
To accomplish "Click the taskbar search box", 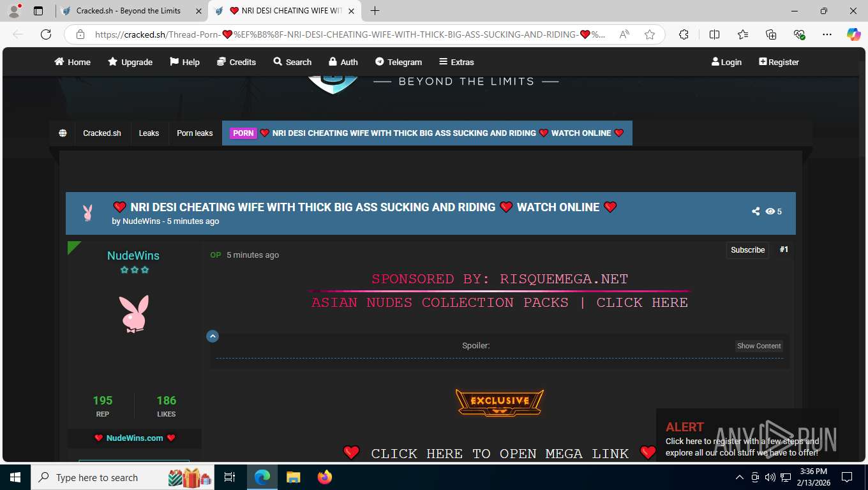I will pyautogui.click(x=124, y=477).
